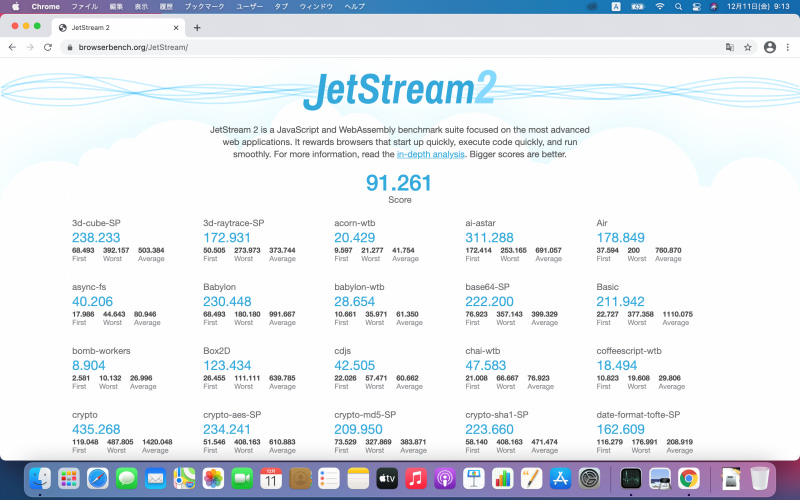Open Messages from the Dock
The height and width of the screenshot is (500, 800).
coord(127,479)
